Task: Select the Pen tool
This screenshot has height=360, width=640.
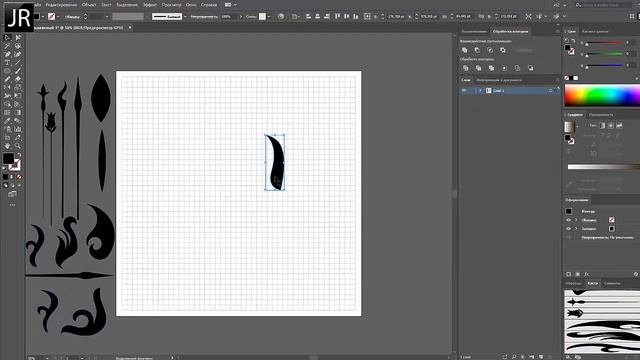Action: click(x=7, y=54)
